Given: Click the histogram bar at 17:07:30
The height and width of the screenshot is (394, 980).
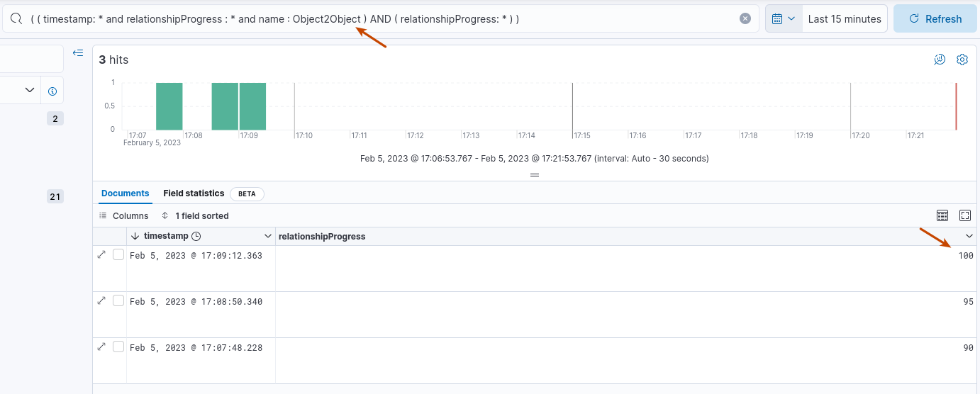Looking at the screenshot, I should coord(169,106).
